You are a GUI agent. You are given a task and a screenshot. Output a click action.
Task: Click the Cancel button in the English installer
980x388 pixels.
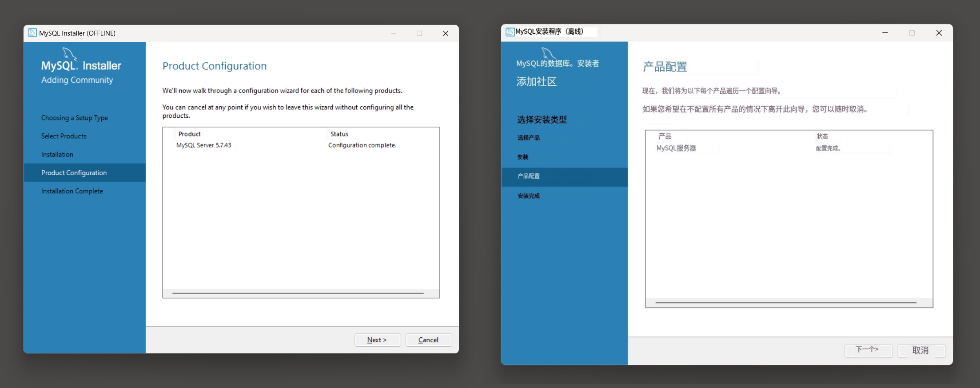[x=429, y=340]
